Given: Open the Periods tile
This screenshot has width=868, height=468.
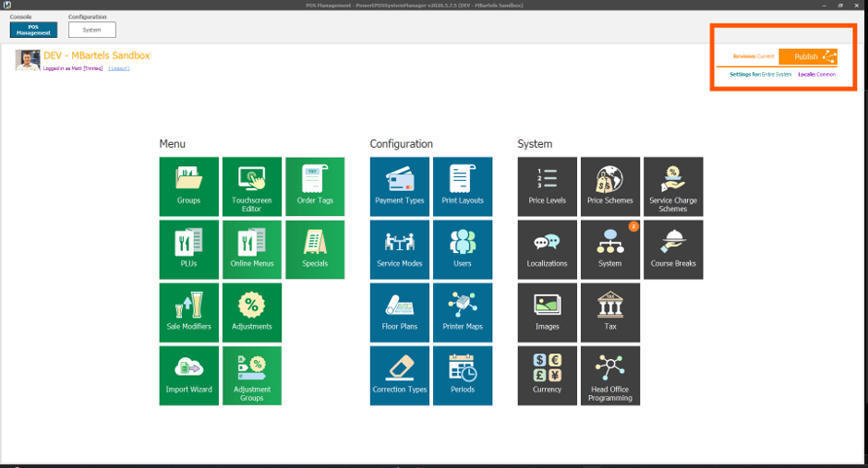Looking at the screenshot, I should click(x=463, y=376).
